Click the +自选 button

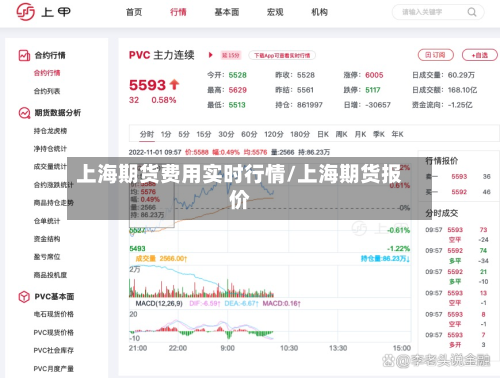pos(480,55)
